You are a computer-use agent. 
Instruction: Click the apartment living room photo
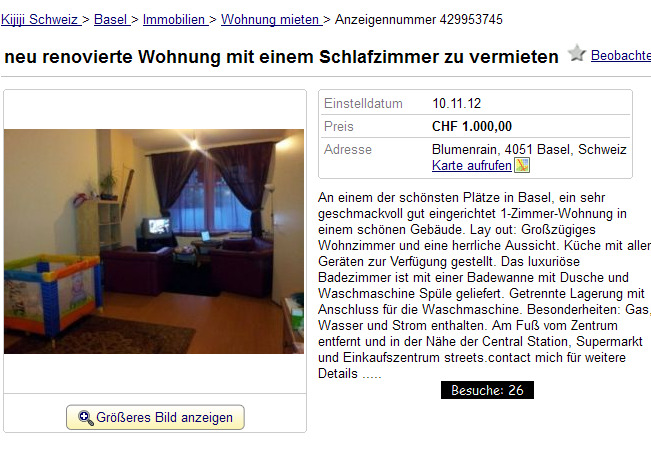pyautogui.click(x=154, y=241)
